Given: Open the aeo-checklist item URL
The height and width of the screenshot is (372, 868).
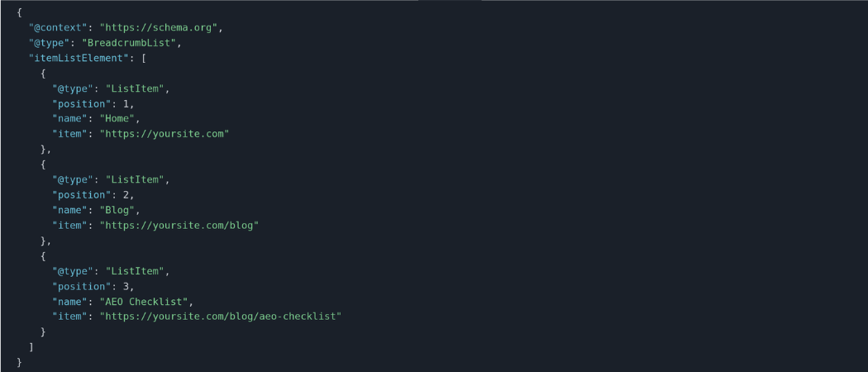Looking at the screenshot, I should (221, 317).
